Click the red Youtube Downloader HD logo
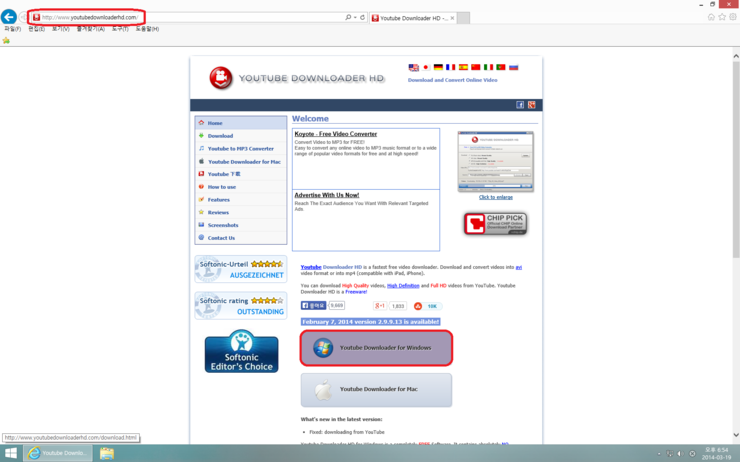Viewport: 740px width, 462px height. [x=221, y=78]
